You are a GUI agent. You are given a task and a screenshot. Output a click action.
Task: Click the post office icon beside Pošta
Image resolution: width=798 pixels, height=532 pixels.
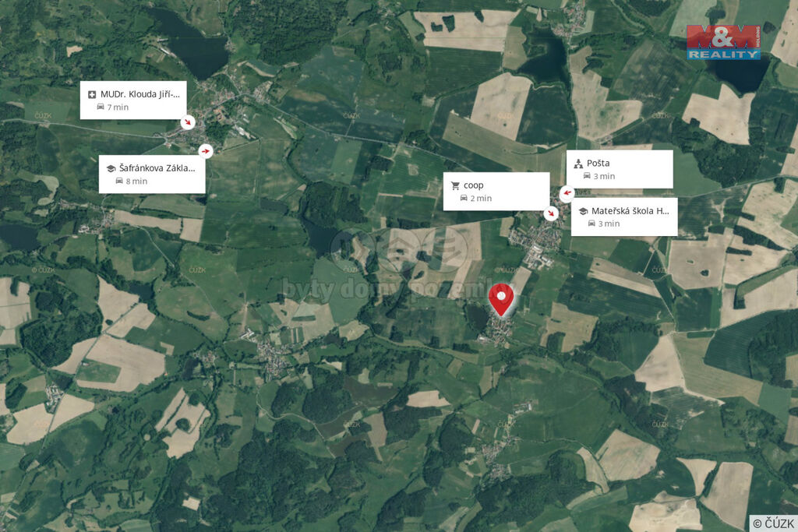[578, 164]
